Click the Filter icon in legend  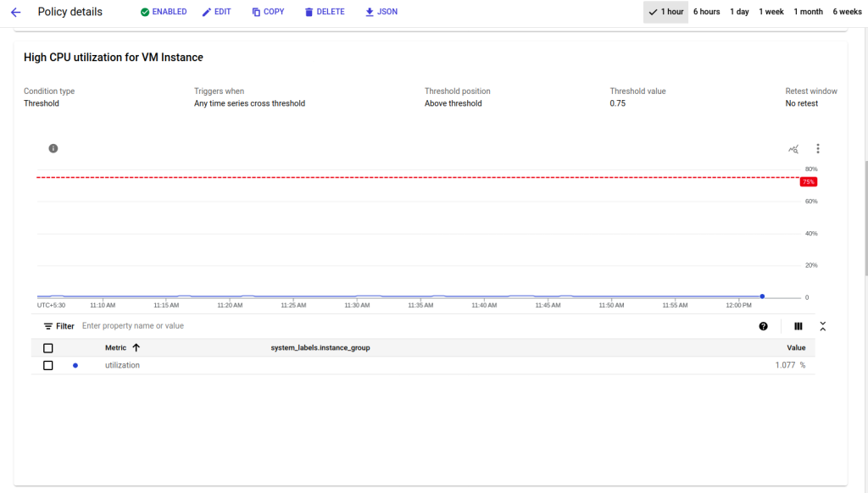(49, 326)
